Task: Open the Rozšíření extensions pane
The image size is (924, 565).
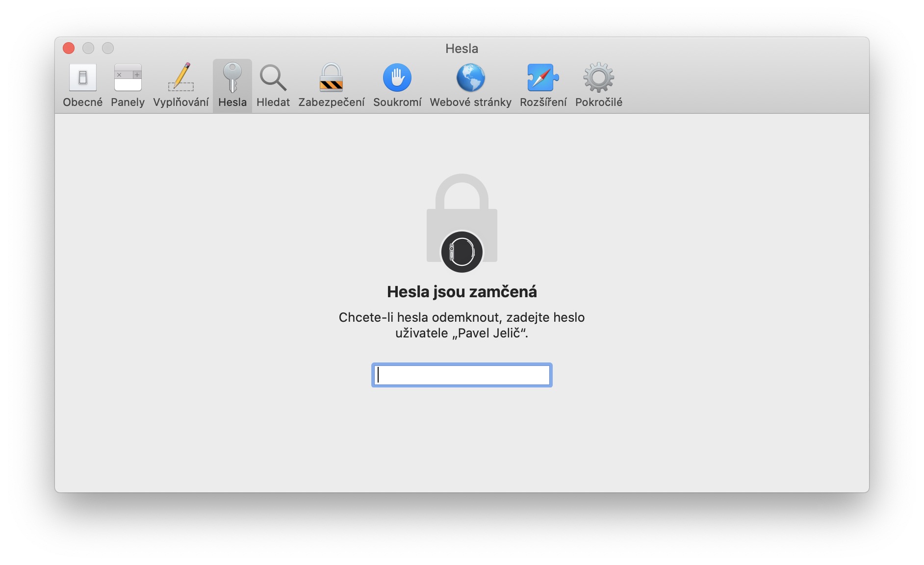Action: (x=543, y=85)
